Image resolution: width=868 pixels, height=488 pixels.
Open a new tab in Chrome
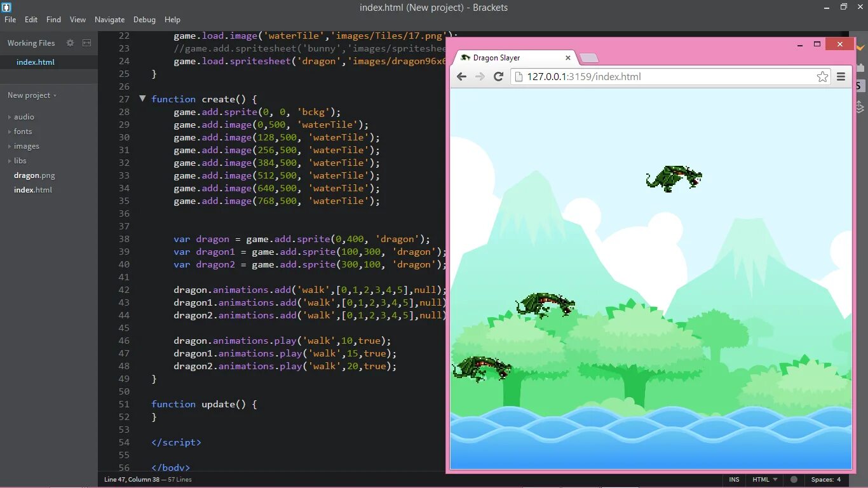[589, 58]
